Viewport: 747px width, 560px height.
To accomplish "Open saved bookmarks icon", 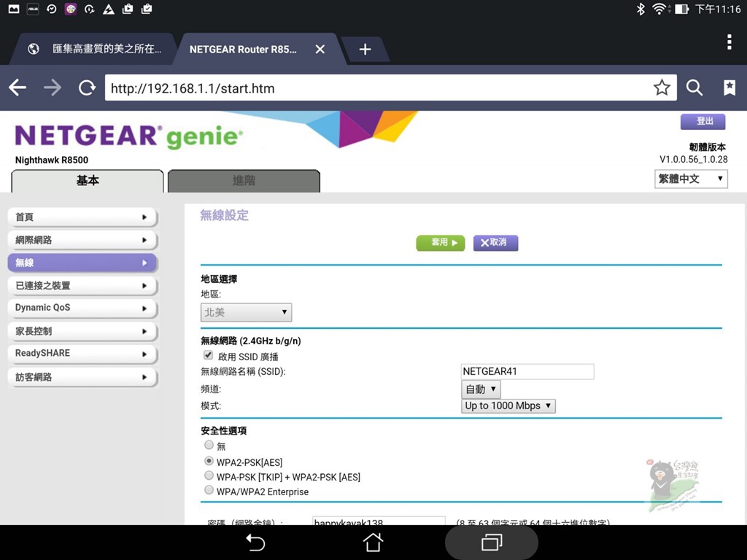I will pyautogui.click(x=729, y=87).
